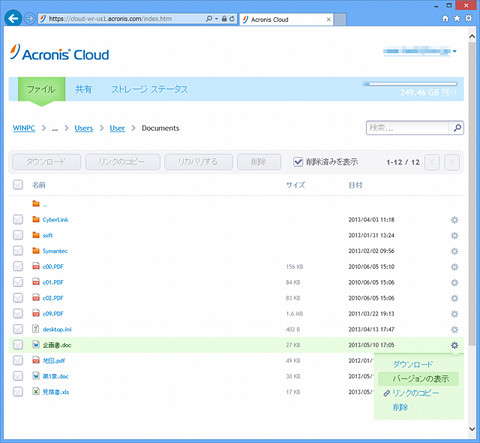Open the browser tools gear icon

coord(469,18)
